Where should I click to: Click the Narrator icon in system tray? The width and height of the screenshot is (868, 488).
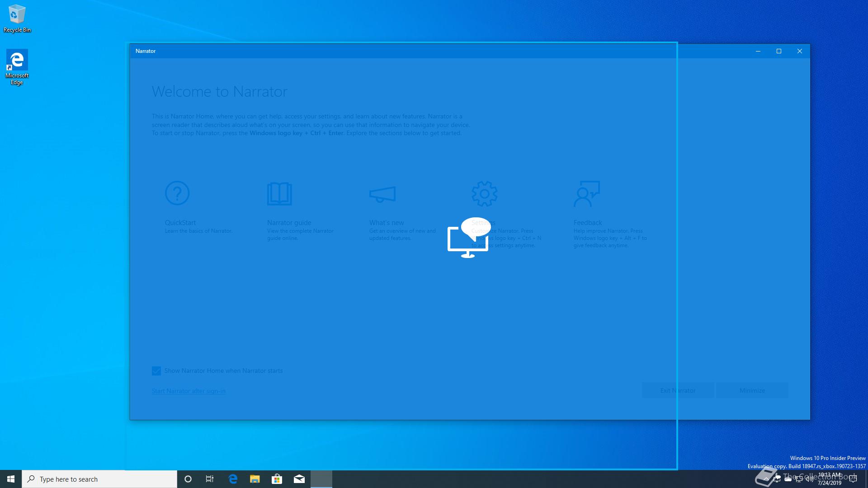777,479
